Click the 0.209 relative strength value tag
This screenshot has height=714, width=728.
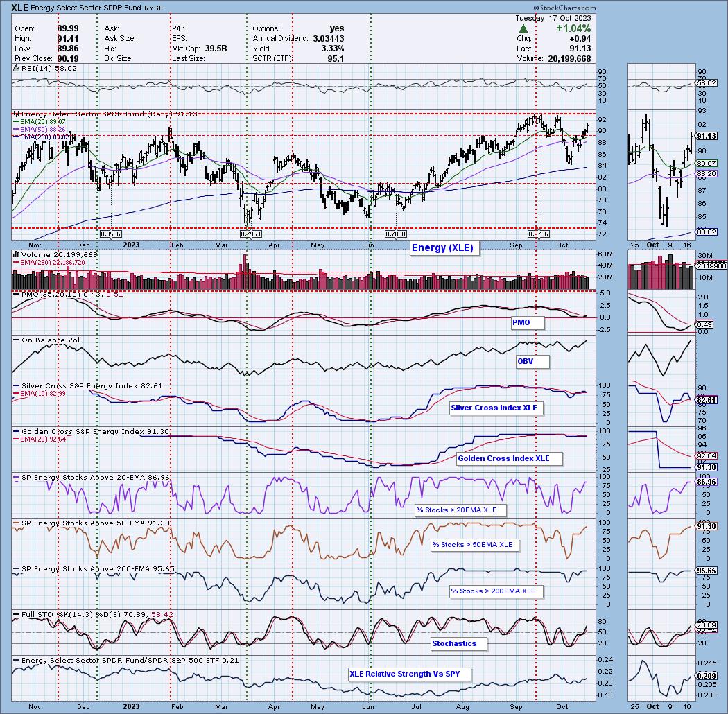(707, 676)
